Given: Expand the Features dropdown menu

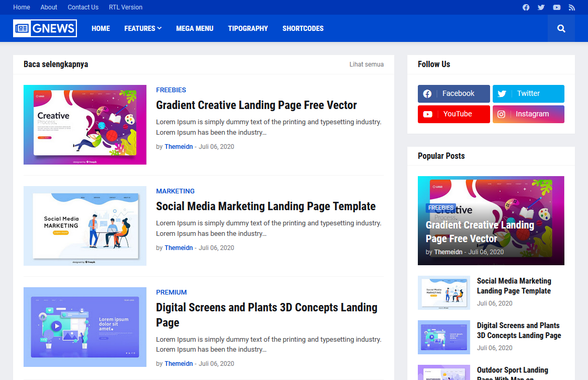Looking at the screenshot, I should (x=143, y=28).
